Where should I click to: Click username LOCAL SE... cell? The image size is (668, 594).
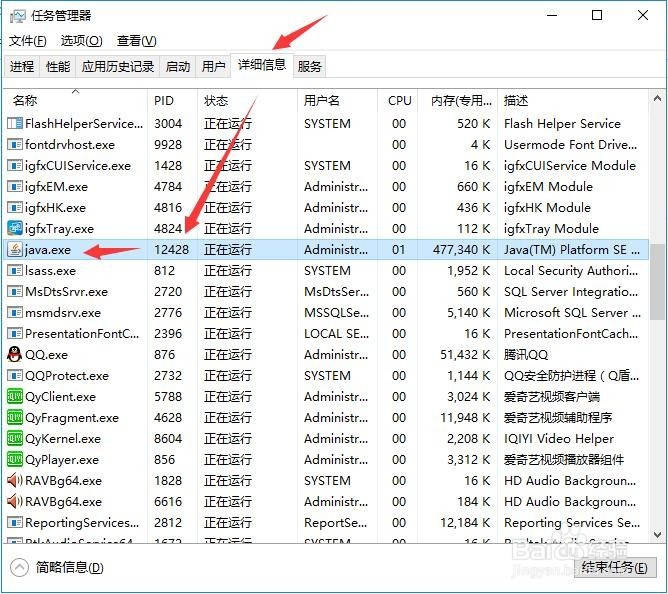(x=337, y=334)
